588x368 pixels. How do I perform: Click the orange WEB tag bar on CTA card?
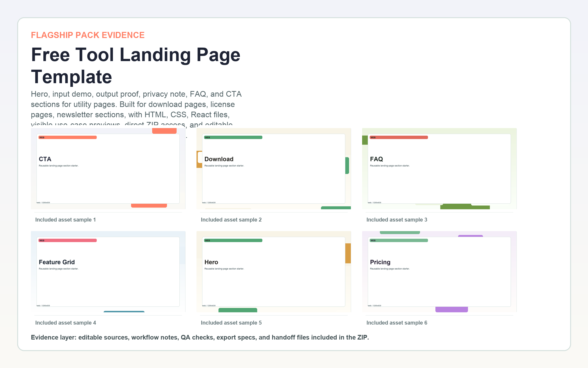pyautogui.click(x=68, y=137)
